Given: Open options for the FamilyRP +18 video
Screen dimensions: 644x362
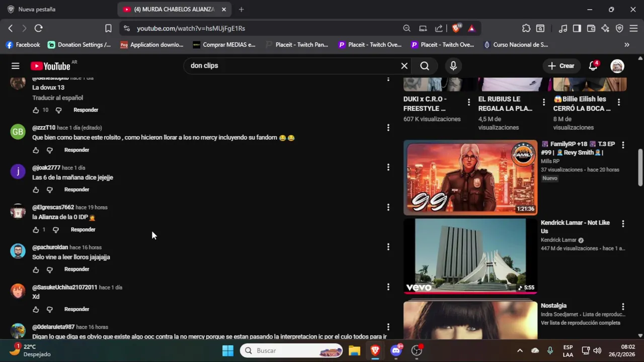Looking at the screenshot, I should tap(623, 145).
